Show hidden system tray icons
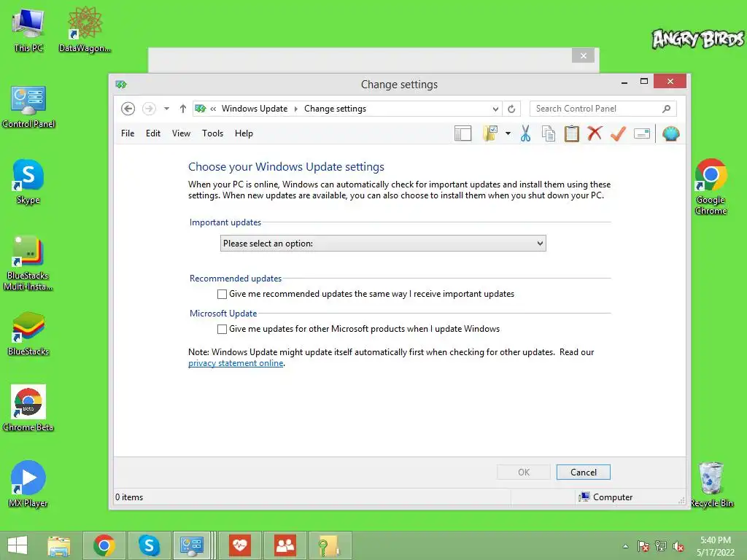The height and width of the screenshot is (560, 747). click(625, 546)
